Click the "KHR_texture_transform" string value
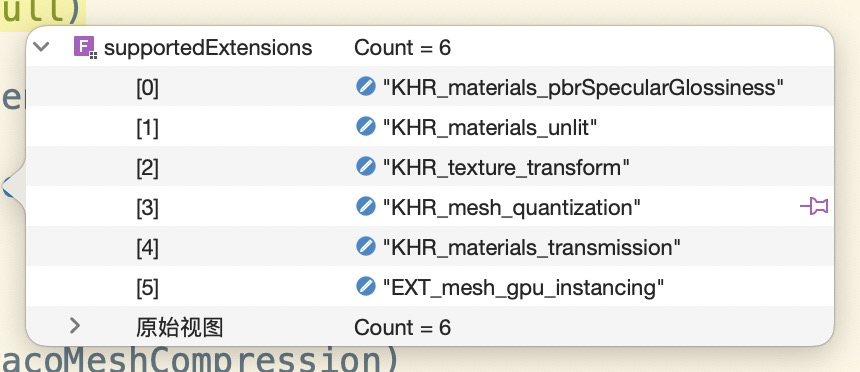Screen dimensions: 860x372 [506, 167]
